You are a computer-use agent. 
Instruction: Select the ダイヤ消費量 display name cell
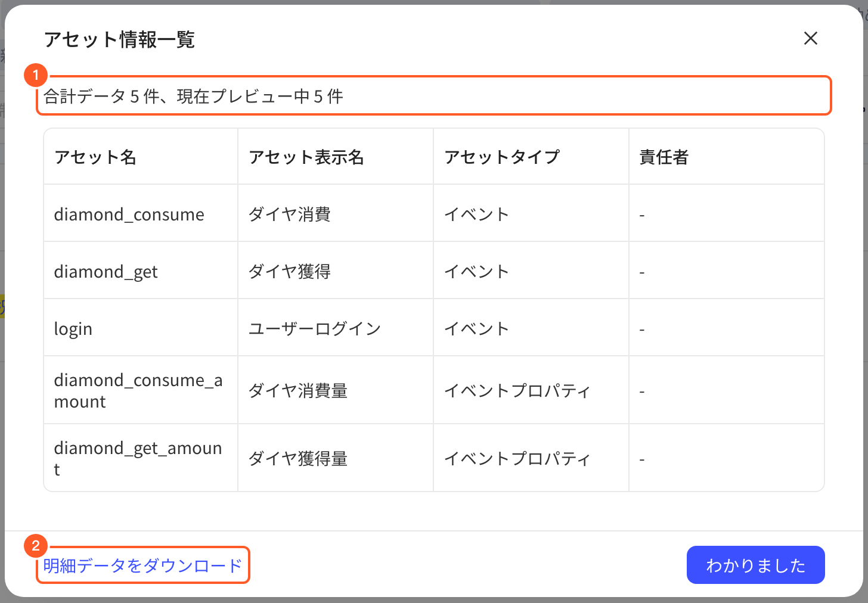[x=336, y=390]
